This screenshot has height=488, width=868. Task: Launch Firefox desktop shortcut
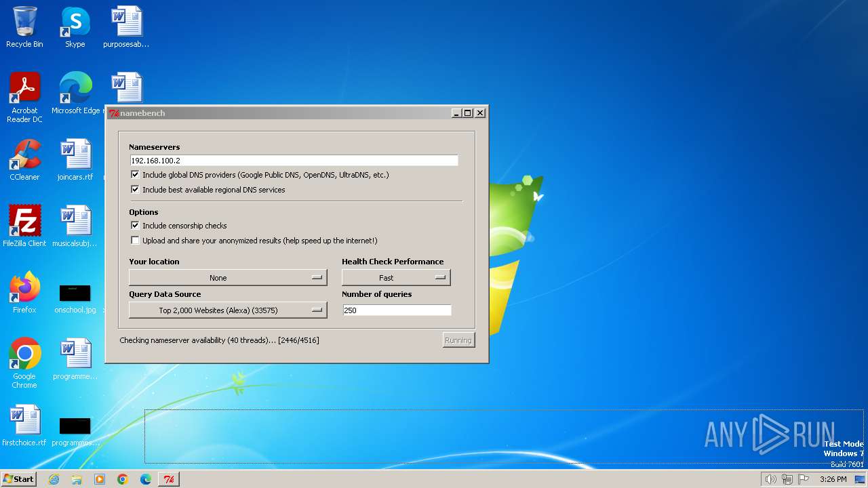[x=24, y=293]
